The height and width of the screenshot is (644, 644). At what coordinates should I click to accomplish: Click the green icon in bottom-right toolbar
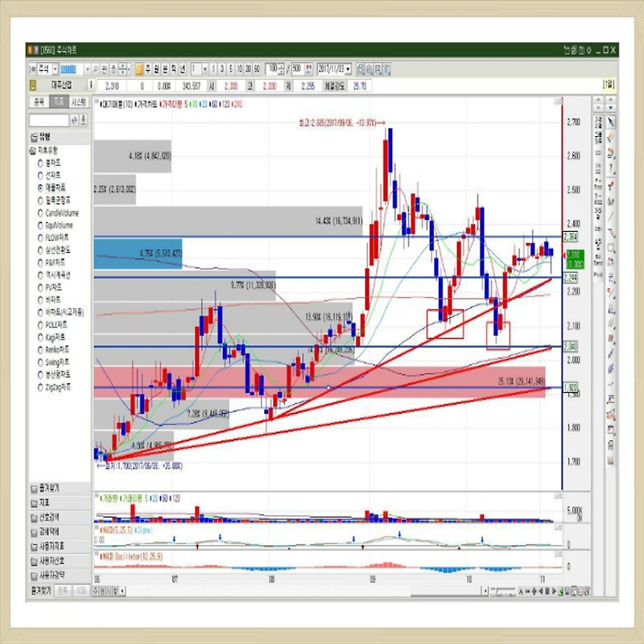point(560,591)
